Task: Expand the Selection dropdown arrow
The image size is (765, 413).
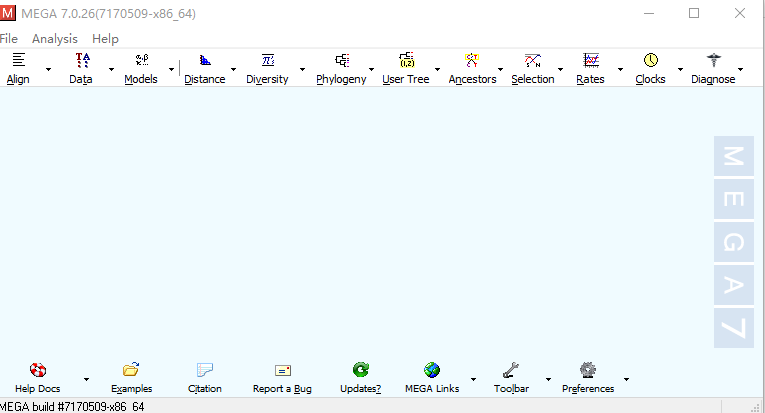Action: click(560, 69)
